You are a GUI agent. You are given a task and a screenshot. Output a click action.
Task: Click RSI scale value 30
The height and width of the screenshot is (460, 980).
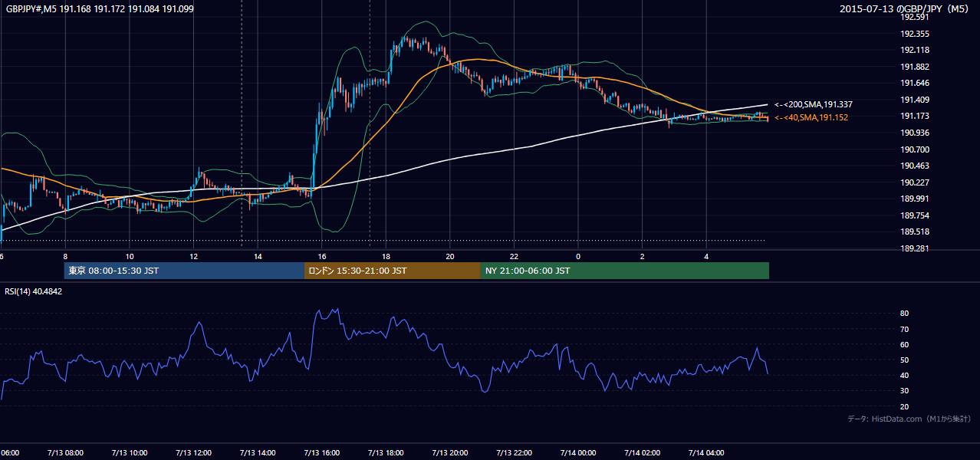tap(904, 391)
